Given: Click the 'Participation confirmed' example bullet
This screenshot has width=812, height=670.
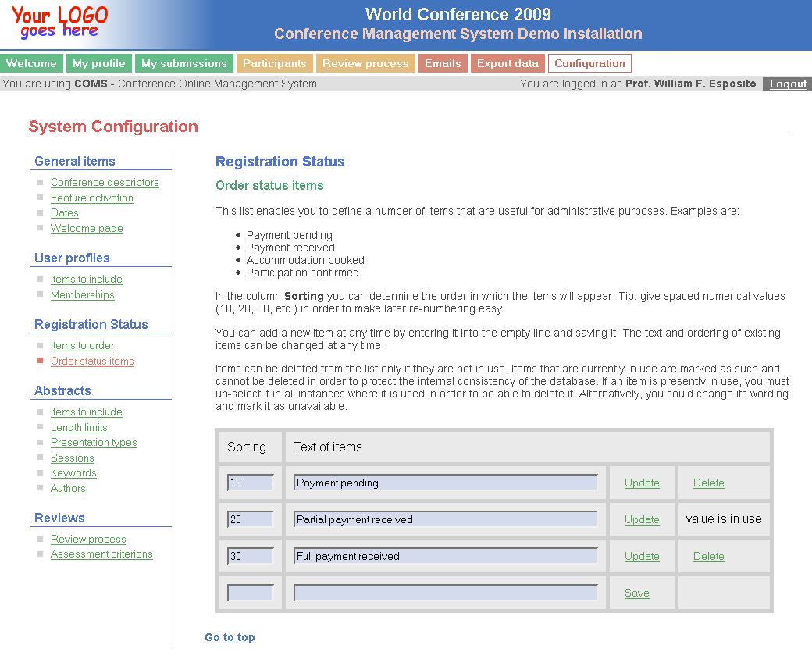Looking at the screenshot, I should [x=302, y=273].
